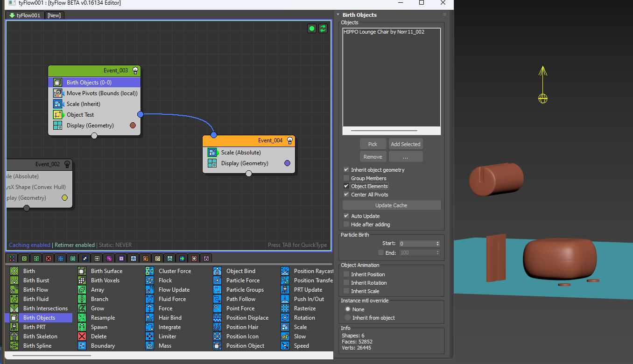633x364 pixels.
Task: Choose the Position Icon operator
Action: (x=242, y=336)
